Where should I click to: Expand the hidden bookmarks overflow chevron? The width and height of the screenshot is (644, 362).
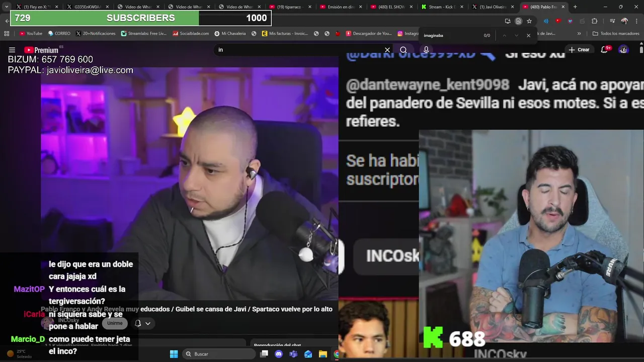point(579,34)
